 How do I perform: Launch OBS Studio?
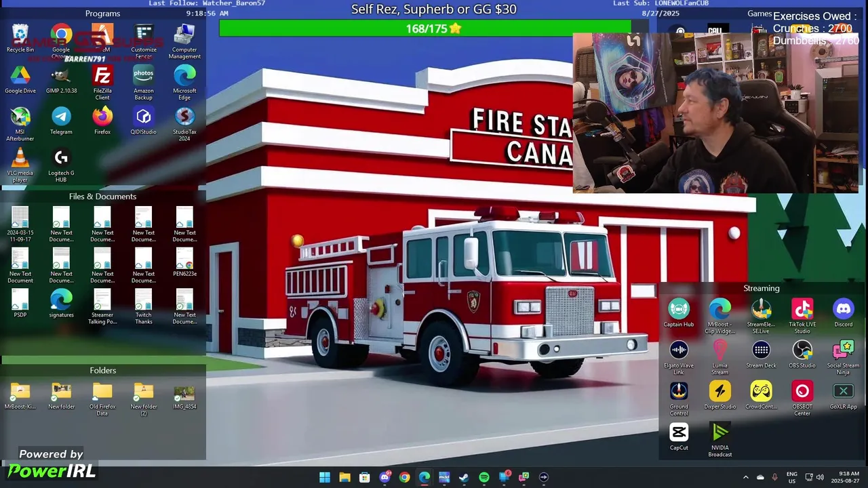tap(802, 354)
